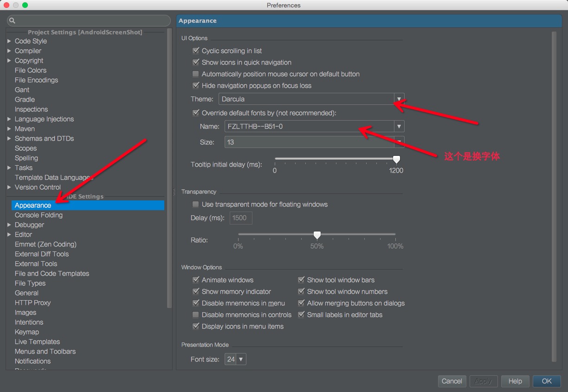The image size is (568, 392).
Task: Expand the Debugger settings node
Action: pyautogui.click(x=9, y=225)
